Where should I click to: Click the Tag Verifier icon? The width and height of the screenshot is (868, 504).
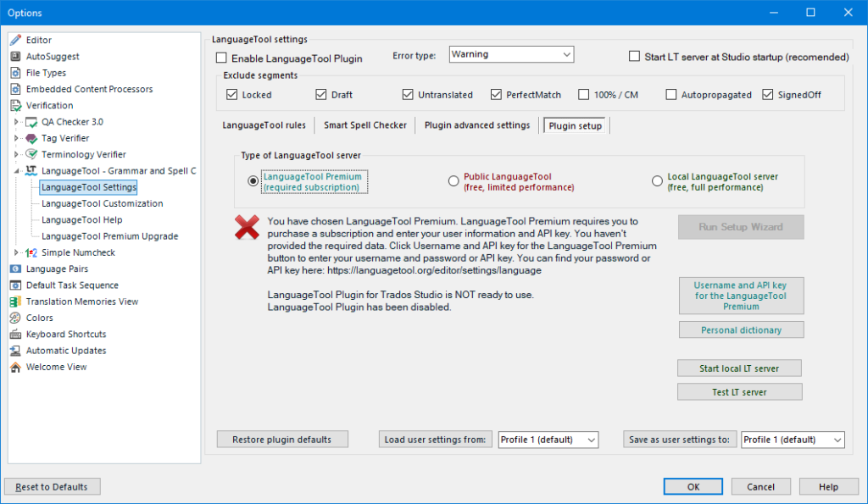click(x=31, y=138)
